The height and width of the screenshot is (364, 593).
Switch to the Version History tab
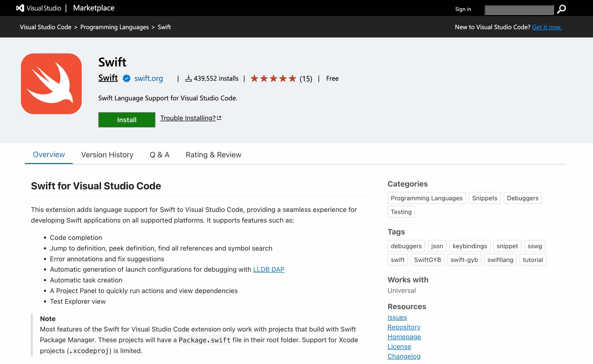tap(107, 155)
